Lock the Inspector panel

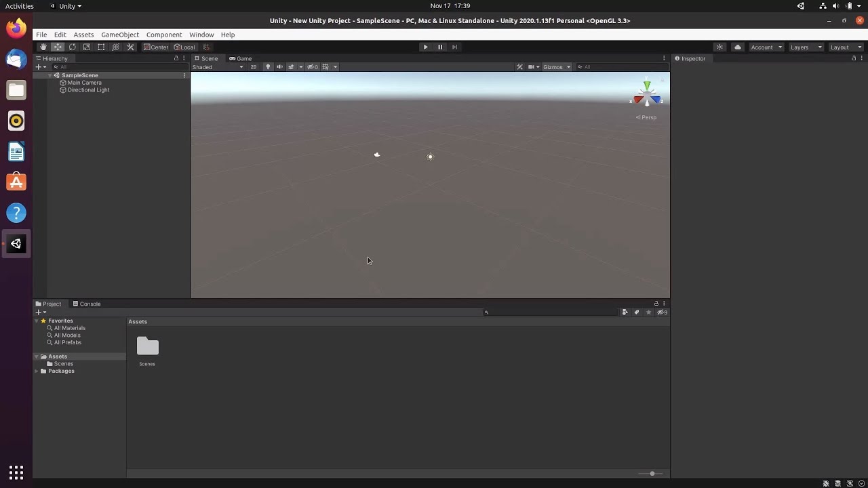pos(854,58)
